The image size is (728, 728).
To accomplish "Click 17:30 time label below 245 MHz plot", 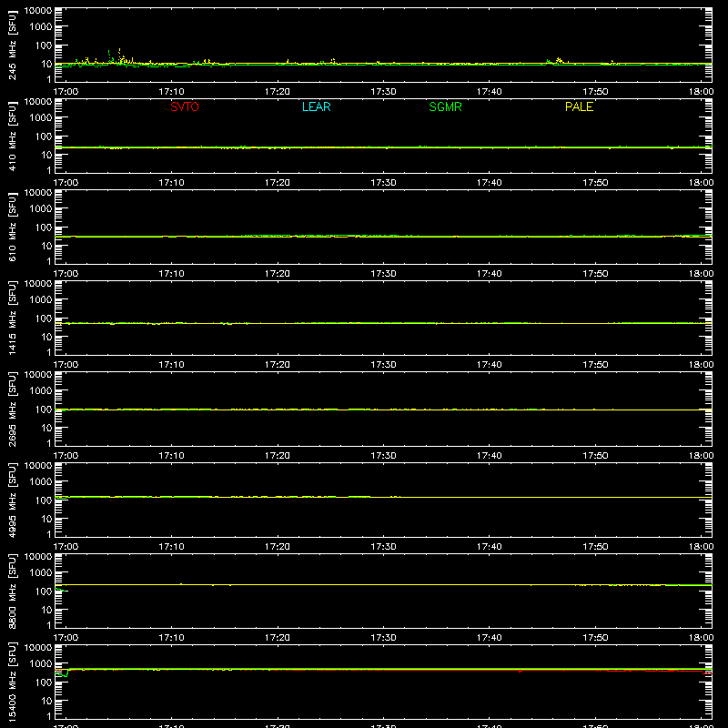I will (383, 92).
